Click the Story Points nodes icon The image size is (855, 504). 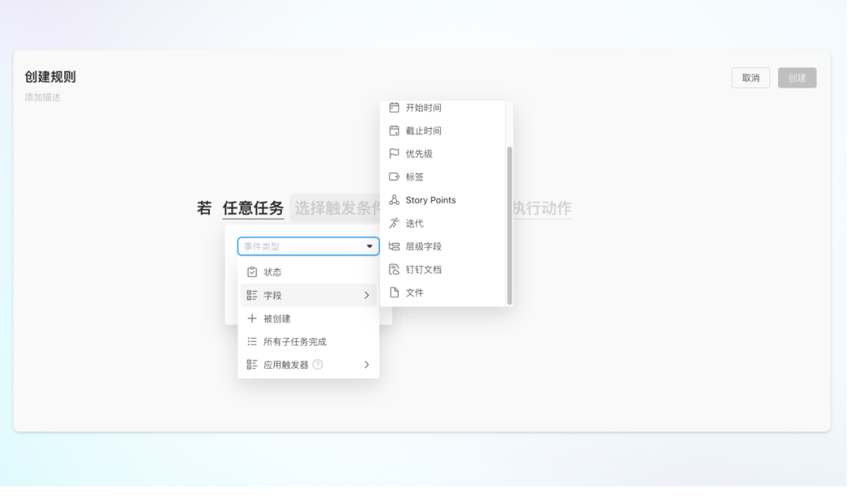[x=393, y=200]
